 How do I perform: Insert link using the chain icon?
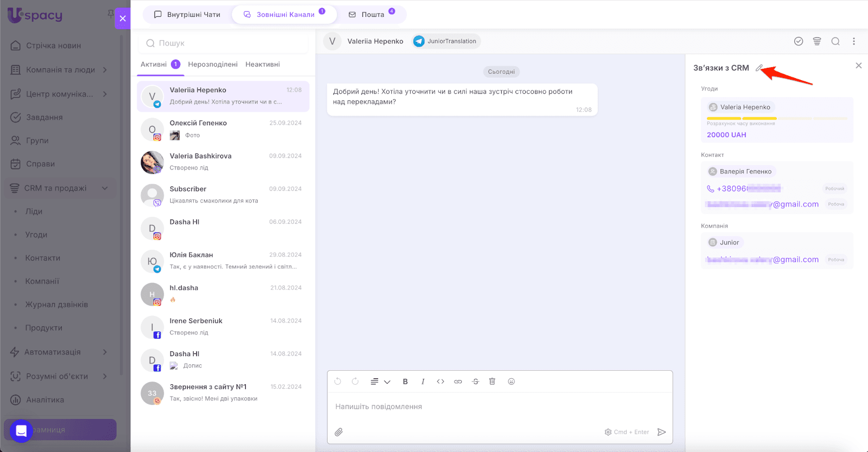(x=458, y=382)
